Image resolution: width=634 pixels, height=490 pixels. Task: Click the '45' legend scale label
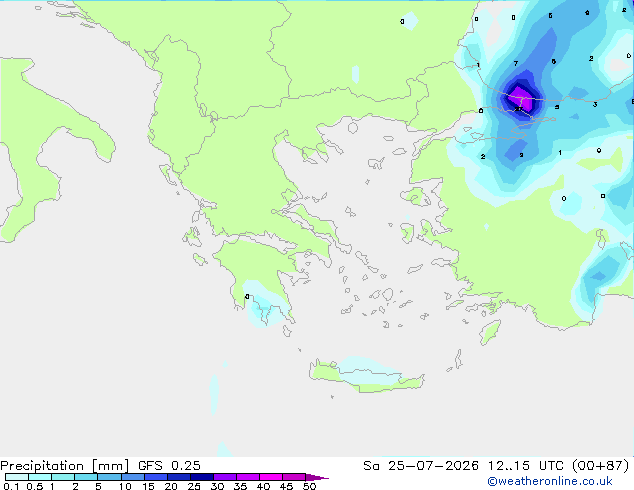point(286,486)
